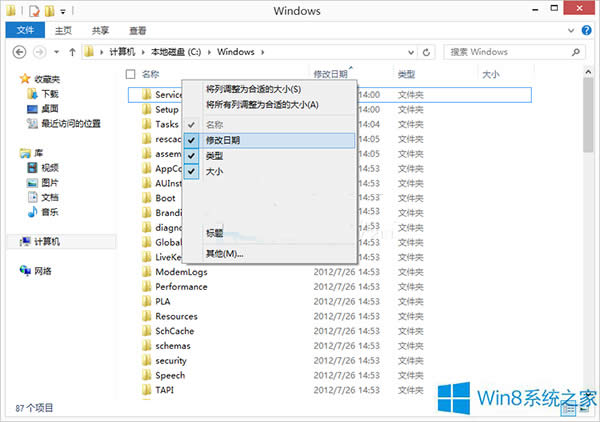Open the 音乐 library
This screenshot has width=600, height=422.
point(49,211)
